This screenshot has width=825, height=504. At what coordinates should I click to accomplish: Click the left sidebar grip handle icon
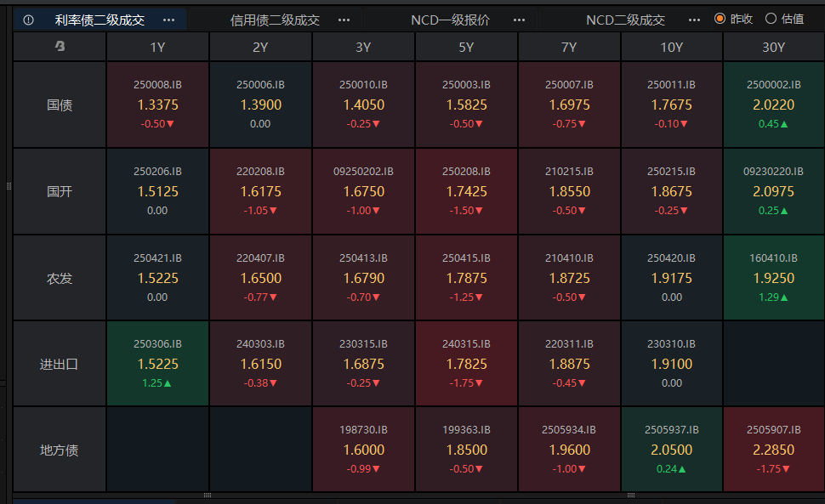point(9,186)
